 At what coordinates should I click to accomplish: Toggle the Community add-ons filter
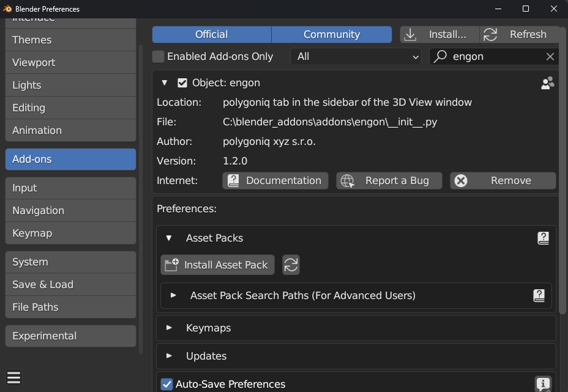click(332, 34)
